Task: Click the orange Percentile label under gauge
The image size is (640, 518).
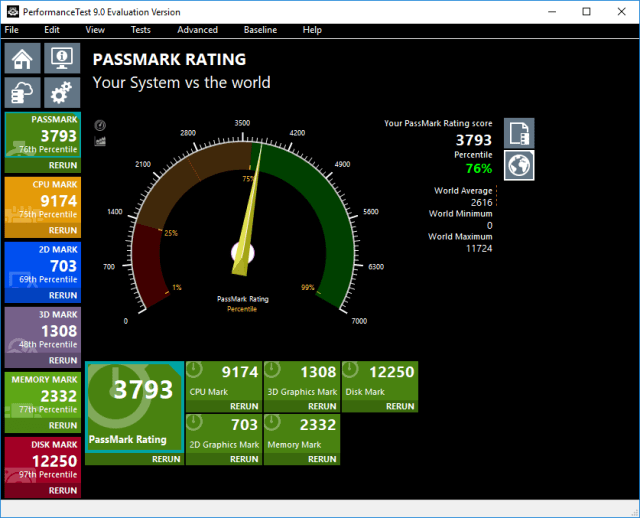Action: tap(242, 309)
